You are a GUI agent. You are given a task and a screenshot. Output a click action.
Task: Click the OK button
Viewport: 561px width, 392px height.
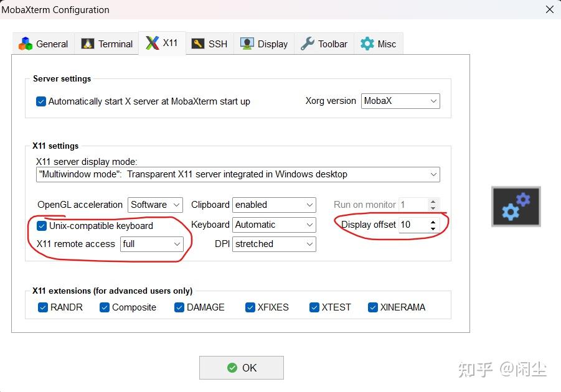241,368
